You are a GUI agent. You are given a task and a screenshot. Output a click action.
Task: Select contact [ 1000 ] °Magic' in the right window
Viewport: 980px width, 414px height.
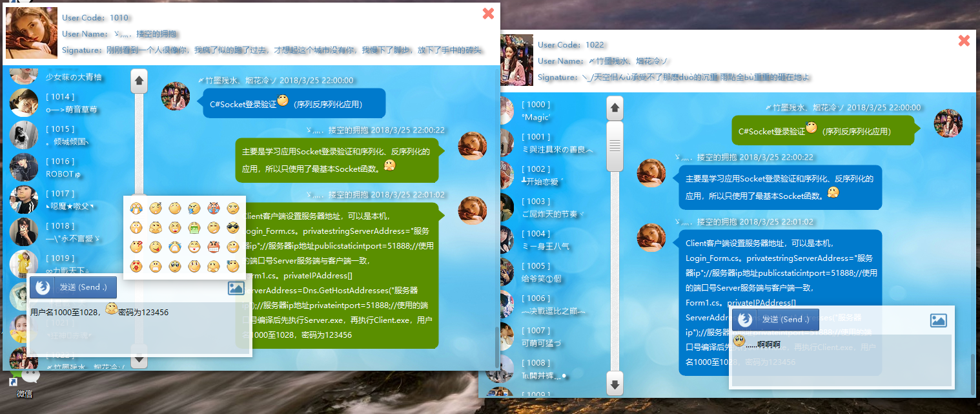(552, 111)
